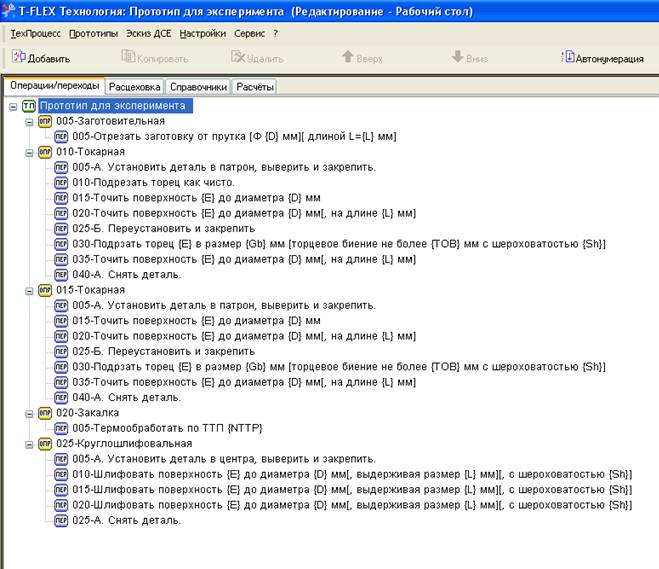Click the ТП icon of the root node
Image resolution: width=659 pixels, height=569 pixels.
point(28,106)
